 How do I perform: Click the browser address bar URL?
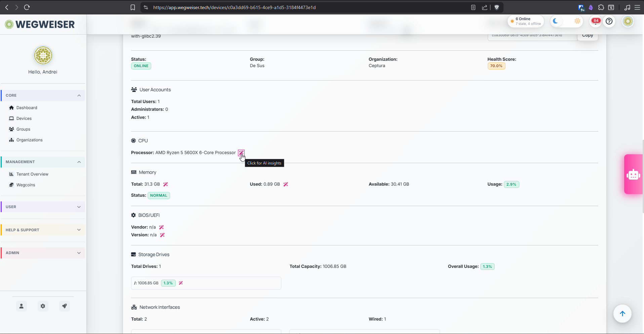point(234,7)
